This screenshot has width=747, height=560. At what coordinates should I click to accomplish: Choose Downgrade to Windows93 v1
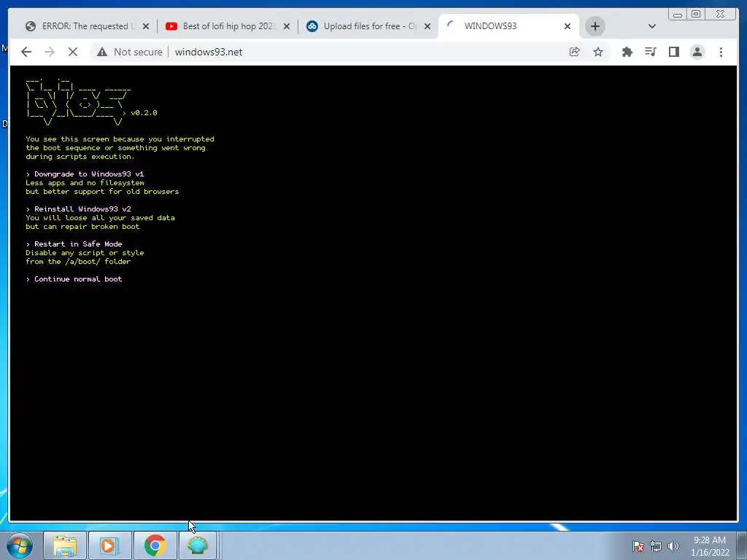(x=85, y=174)
